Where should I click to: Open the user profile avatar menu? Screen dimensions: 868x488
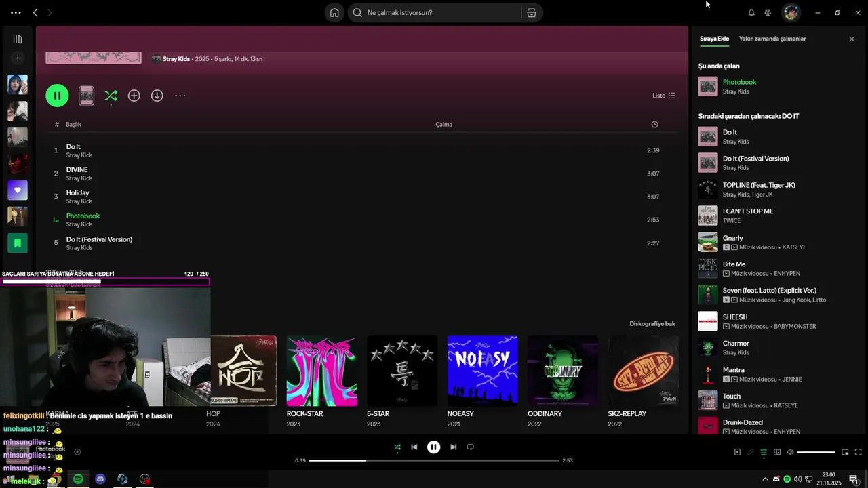click(x=791, y=12)
